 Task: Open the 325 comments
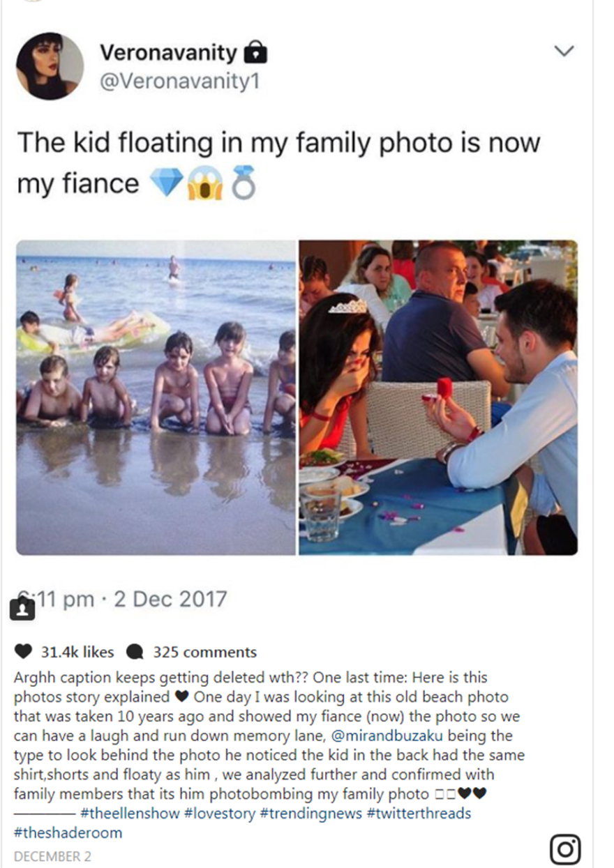204,652
